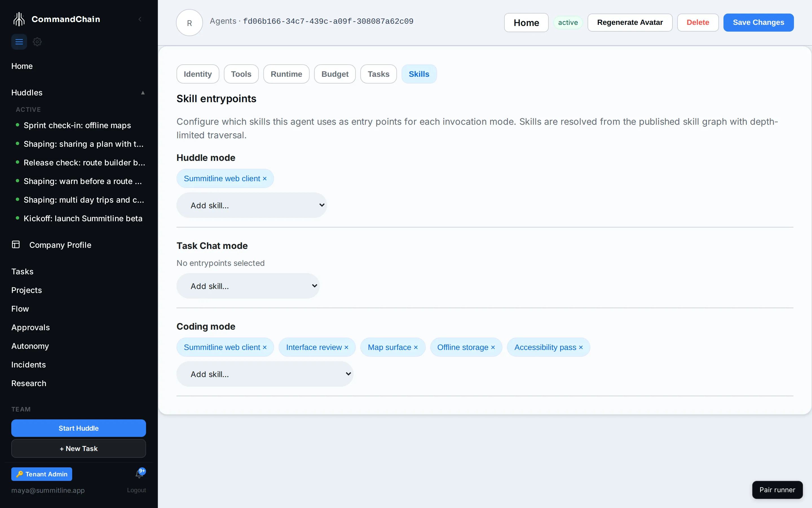This screenshot has height=508, width=812.
Task: Remove the Map surface skill chip
Action: (x=416, y=347)
